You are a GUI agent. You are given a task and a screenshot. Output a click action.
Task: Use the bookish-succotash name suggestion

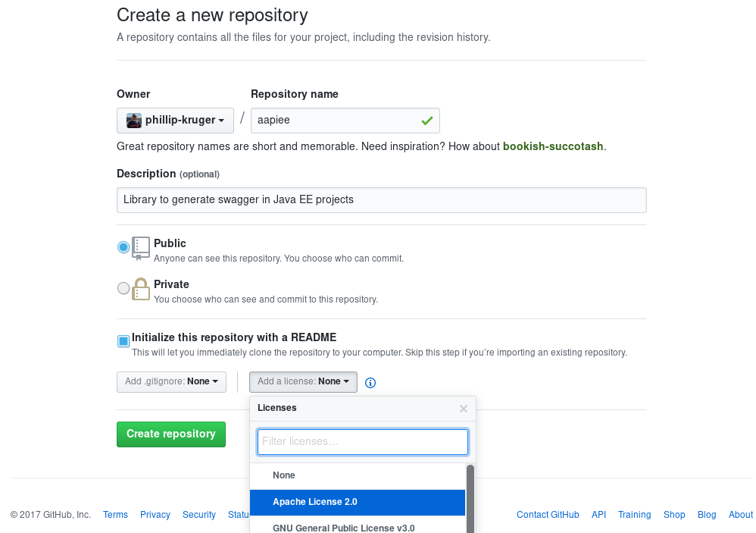[553, 146]
